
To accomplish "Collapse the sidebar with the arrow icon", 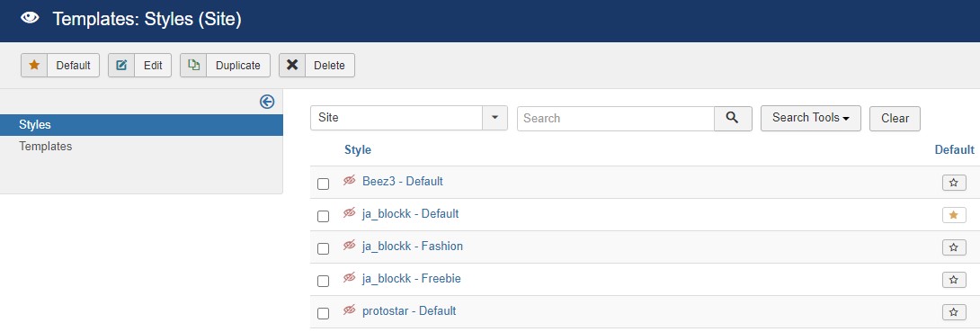I will click(267, 102).
